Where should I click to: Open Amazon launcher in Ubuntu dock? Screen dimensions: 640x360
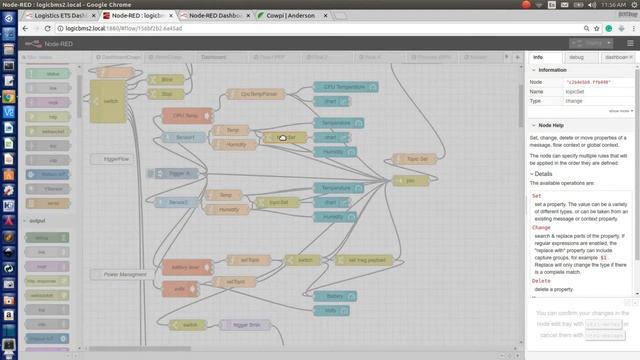click(x=9, y=315)
